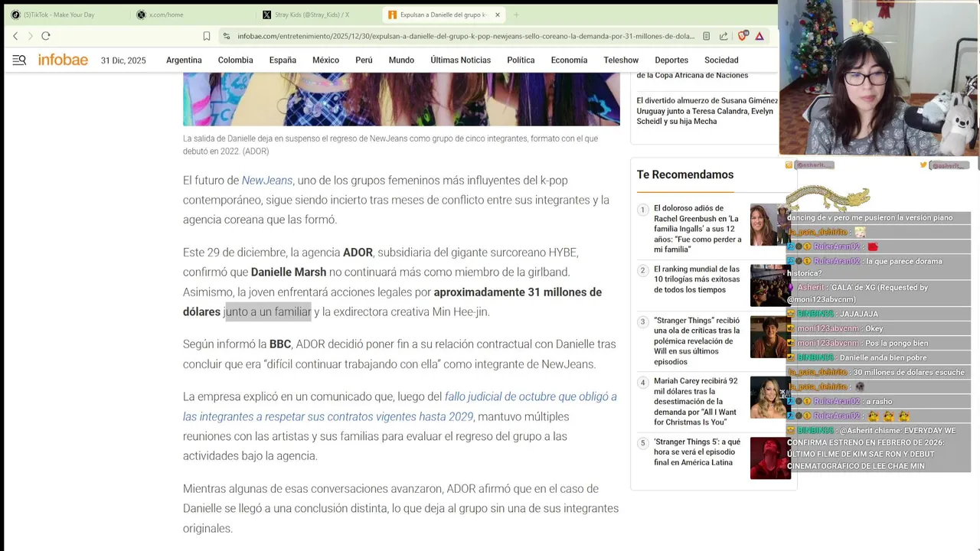Reload the page with the refresh icon
The width and height of the screenshot is (980, 551).
point(46,36)
